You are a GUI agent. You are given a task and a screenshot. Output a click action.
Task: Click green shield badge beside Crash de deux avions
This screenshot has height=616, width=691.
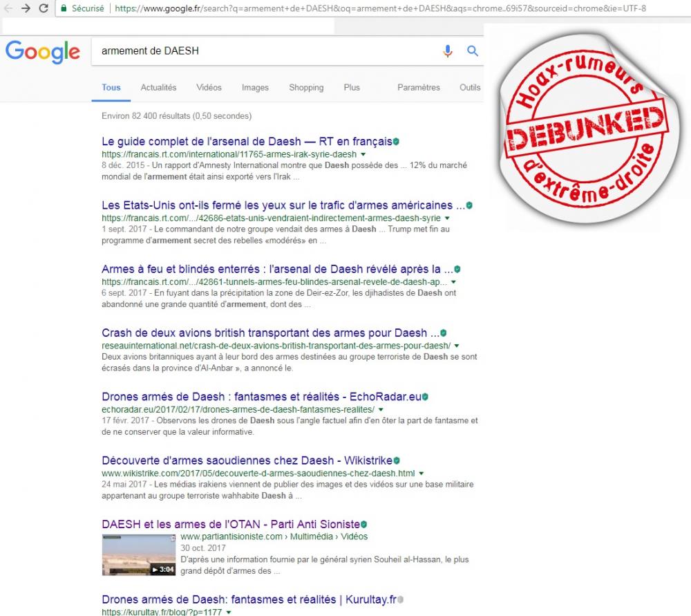[444, 333]
